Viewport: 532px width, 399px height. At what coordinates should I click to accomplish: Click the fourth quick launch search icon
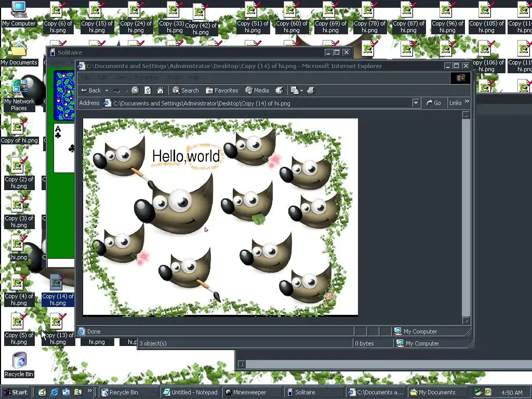[x=78, y=392]
